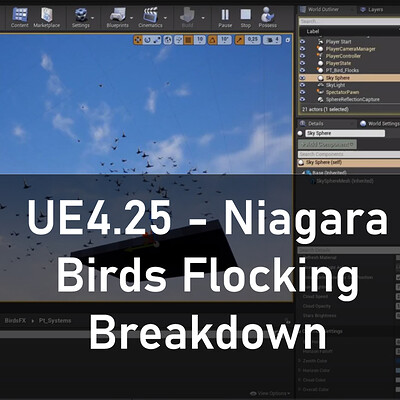Click the World Outliner search field

point(349,21)
